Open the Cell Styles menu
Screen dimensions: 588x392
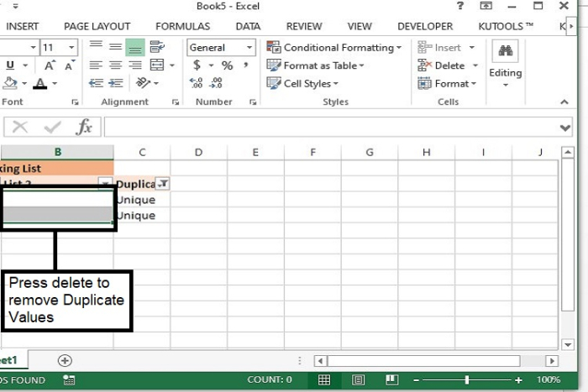302,83
